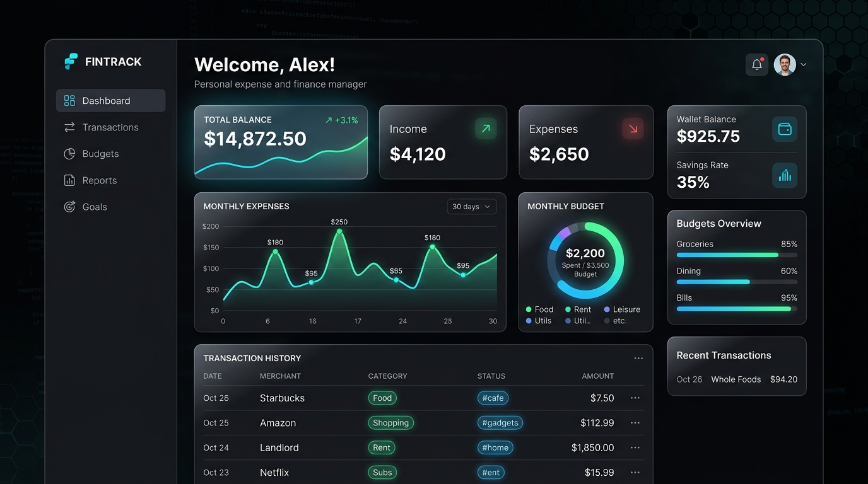The height and width of the screenshot is (484, 868).
Task: Expand the profile menu chevron
Action: click(x=803, y=65)
